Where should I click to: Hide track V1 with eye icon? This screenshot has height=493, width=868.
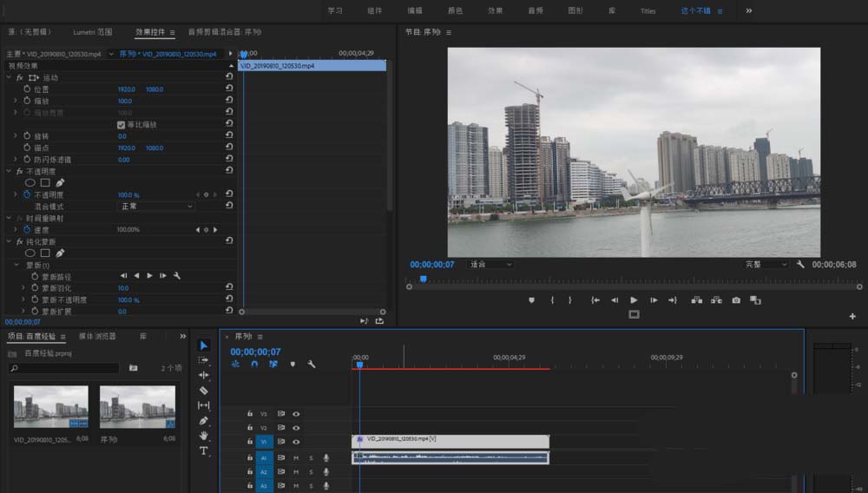click(x=296, y=442)
